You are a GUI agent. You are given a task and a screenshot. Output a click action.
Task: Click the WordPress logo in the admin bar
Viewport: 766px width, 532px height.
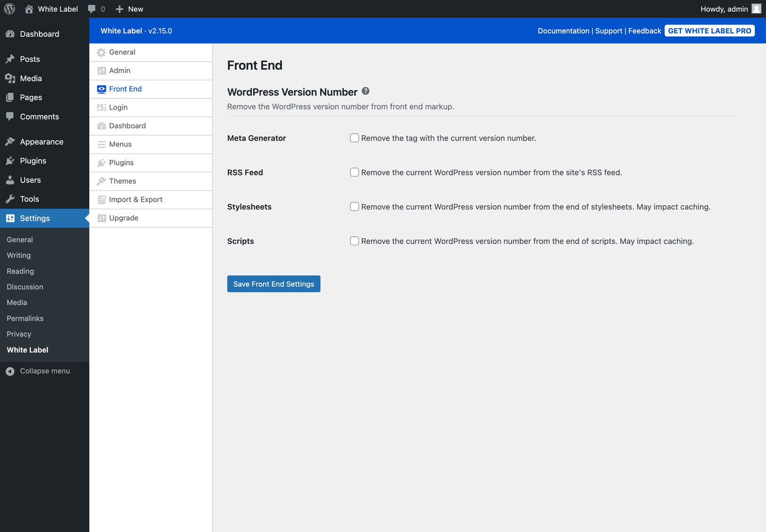coord(9,9)
